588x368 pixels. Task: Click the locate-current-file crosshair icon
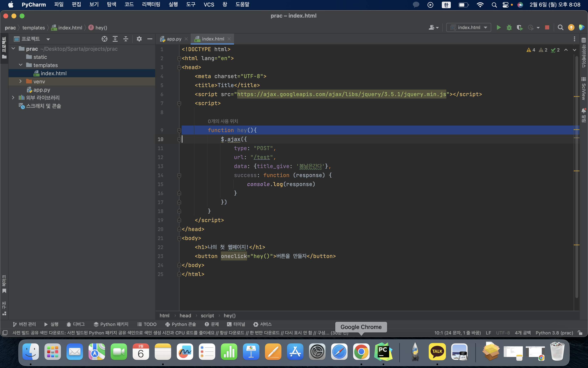[105, 39]
